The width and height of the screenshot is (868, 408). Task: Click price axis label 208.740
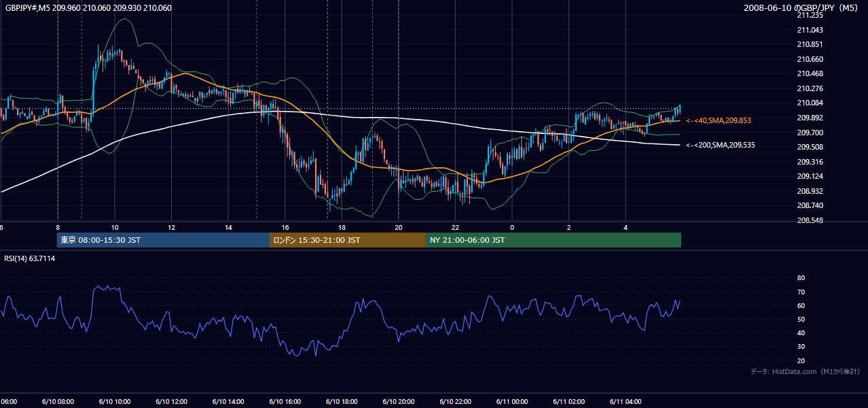pos(810,205)
